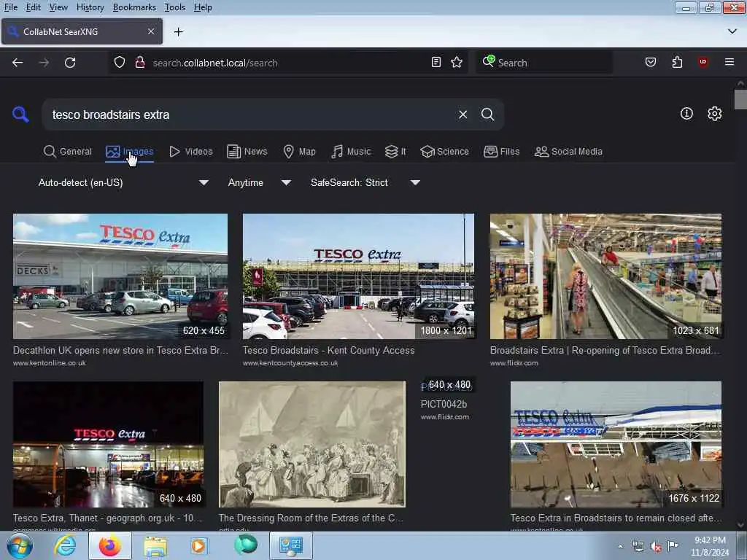Launch Internet Explorer from the taskbar
The width and height of the screenshot is (747, 560).
coord(65,545)
